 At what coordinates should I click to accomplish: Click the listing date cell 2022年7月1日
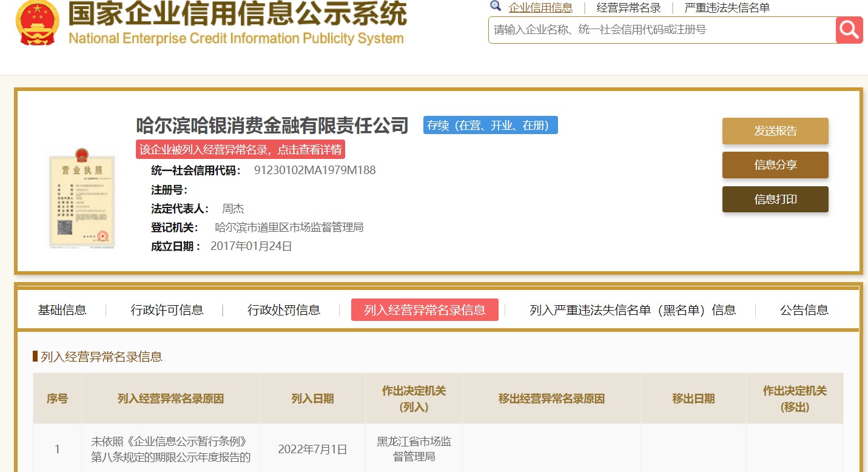(x=312, y=450)
